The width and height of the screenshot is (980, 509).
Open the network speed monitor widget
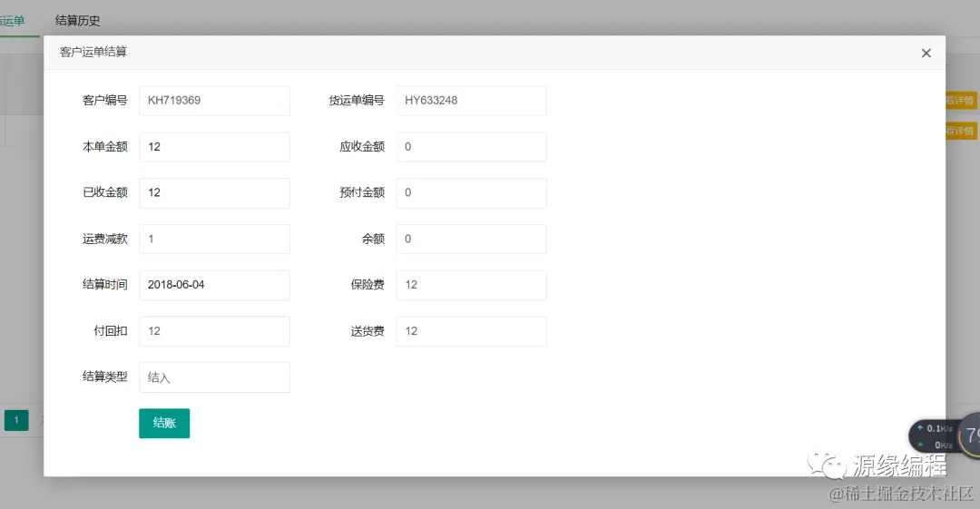coord(944,436)
